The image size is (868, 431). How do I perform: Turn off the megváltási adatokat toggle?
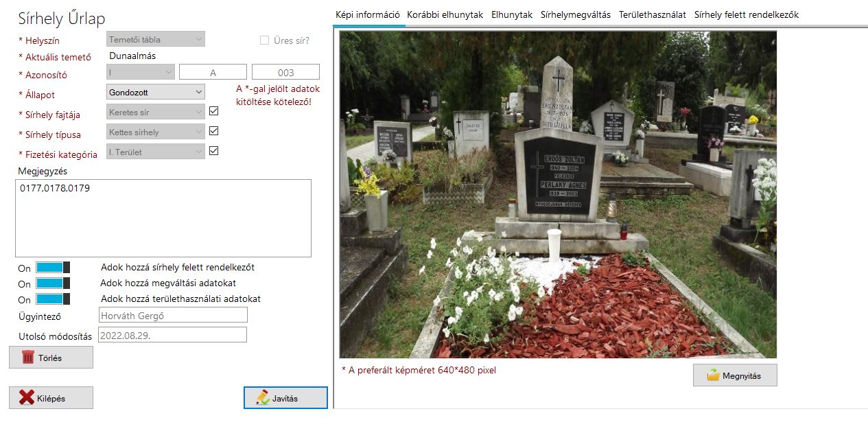(53, 283)
